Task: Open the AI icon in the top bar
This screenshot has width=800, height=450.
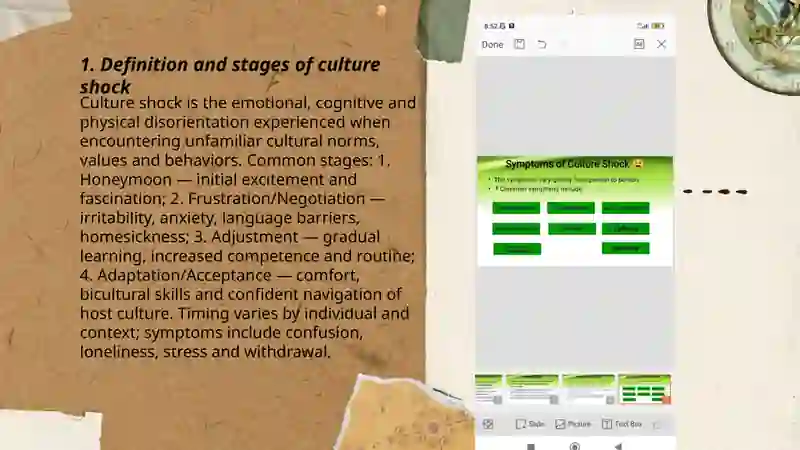Action: coord(639,44)
